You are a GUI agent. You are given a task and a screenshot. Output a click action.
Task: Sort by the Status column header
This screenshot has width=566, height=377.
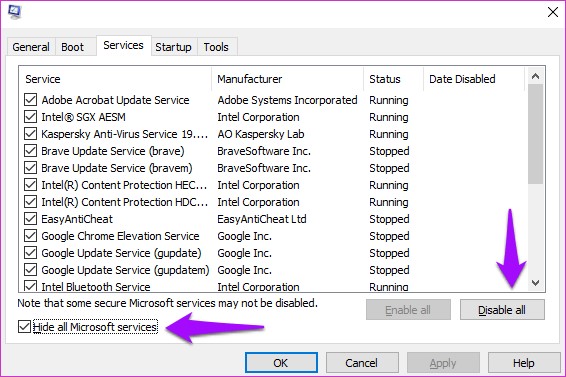pos(393,79)
